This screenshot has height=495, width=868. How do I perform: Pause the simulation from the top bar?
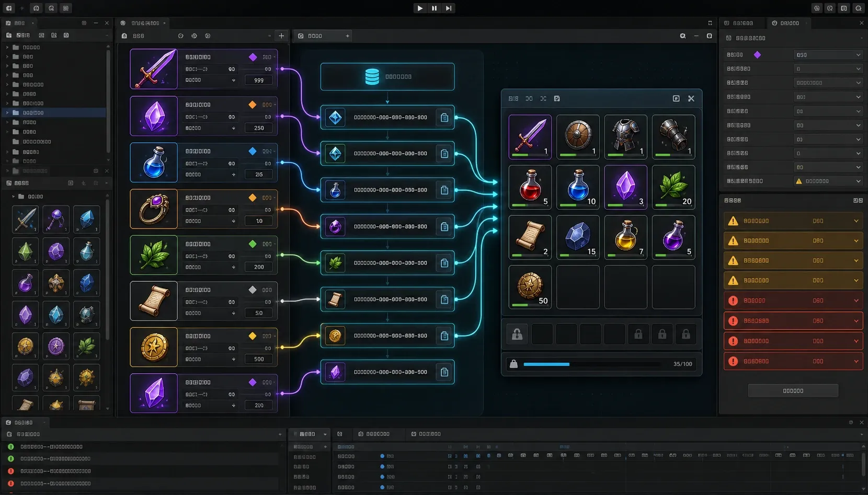434,8
